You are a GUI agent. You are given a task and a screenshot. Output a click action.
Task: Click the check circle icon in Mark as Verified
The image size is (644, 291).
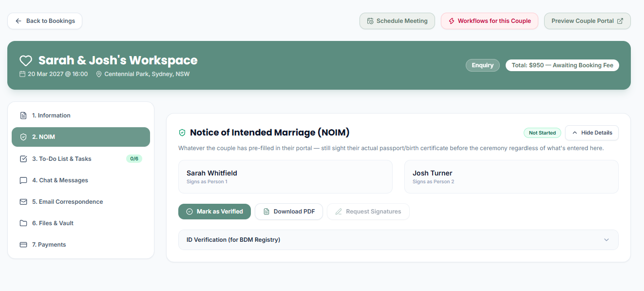[x=189, y=212]
